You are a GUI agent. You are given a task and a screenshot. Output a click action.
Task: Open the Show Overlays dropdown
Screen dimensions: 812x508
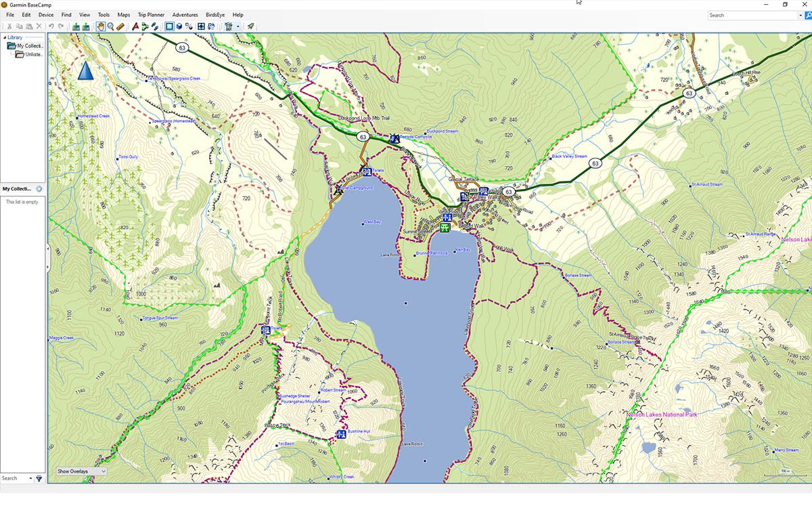pos(81,471)
